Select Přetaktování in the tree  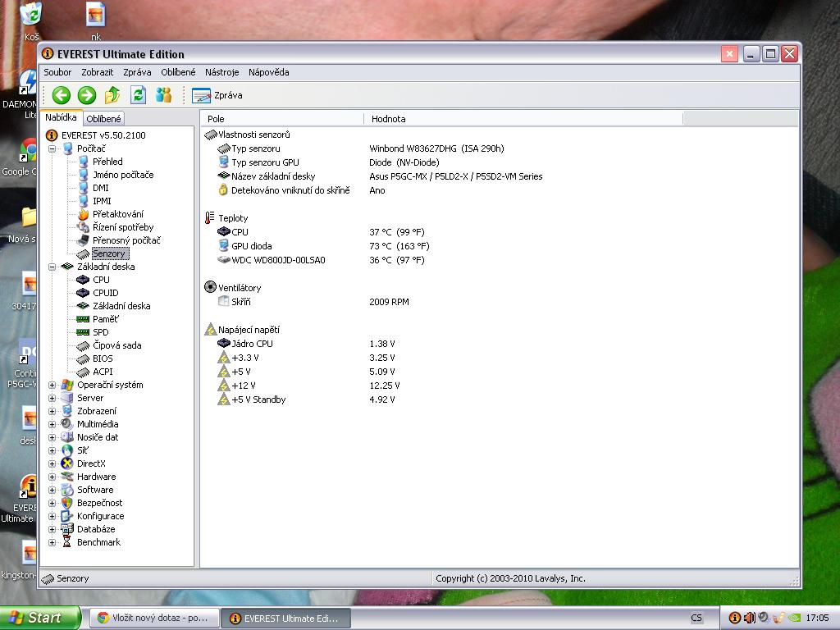coord(117,214)
